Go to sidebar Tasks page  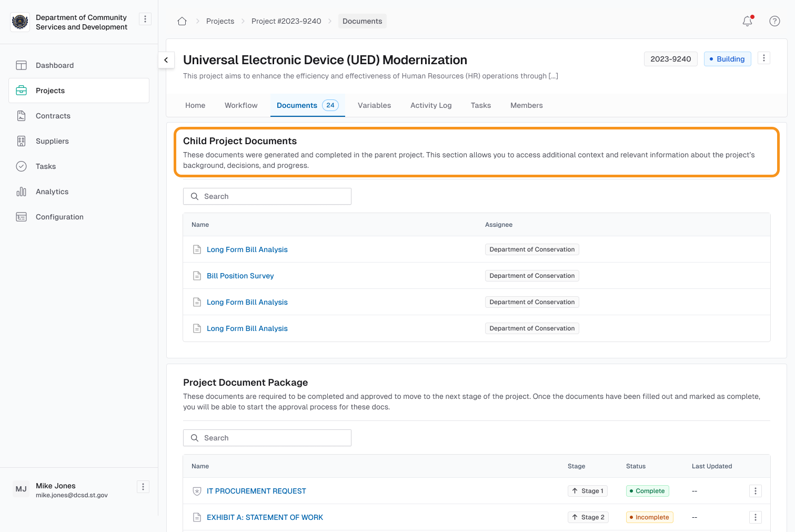(x=46, y=166)
